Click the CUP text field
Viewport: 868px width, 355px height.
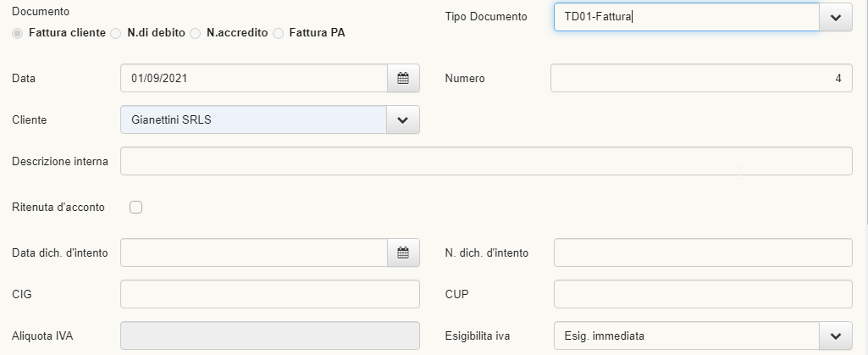703,294
